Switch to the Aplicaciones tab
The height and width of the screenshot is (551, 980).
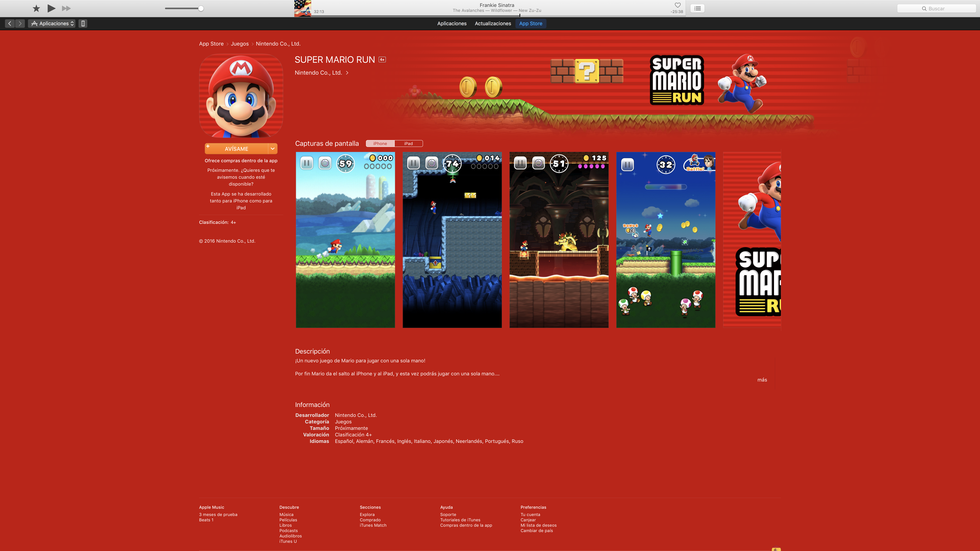pos(452,24)
